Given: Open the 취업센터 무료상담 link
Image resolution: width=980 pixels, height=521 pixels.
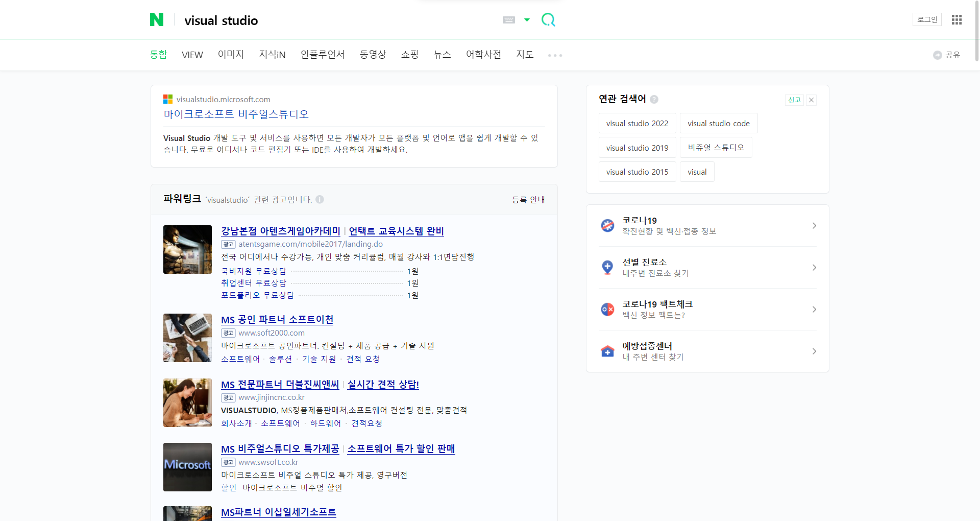Looking at the screenshot, I should pyautogui.click(x=254, y=283).
